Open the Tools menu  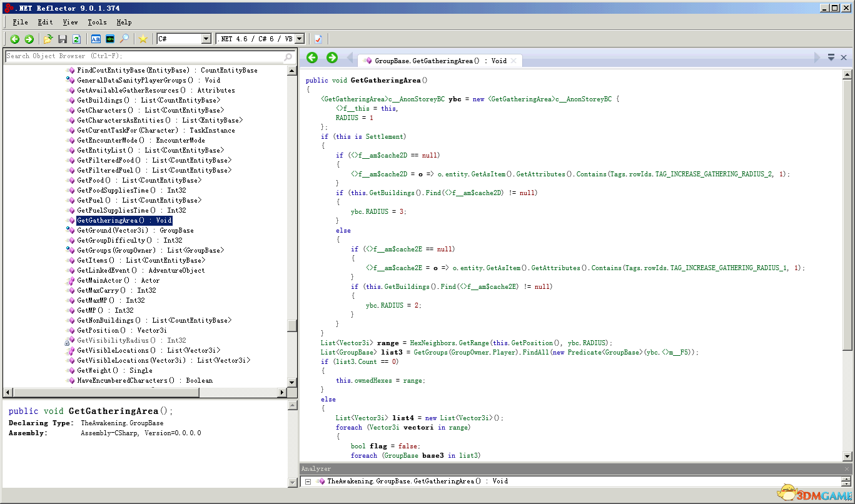(x=97, y=22)
